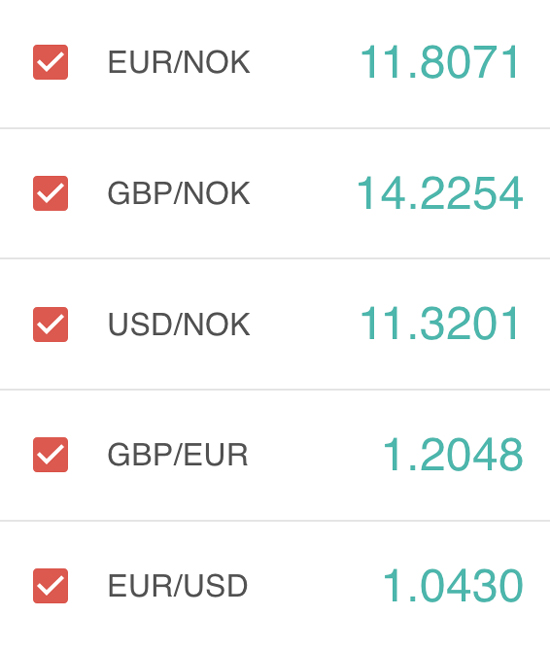Select the EUR/USD pair label
The height and width of the screenshot is (650, 550).
pyautogui.click(x=178, y=585)
